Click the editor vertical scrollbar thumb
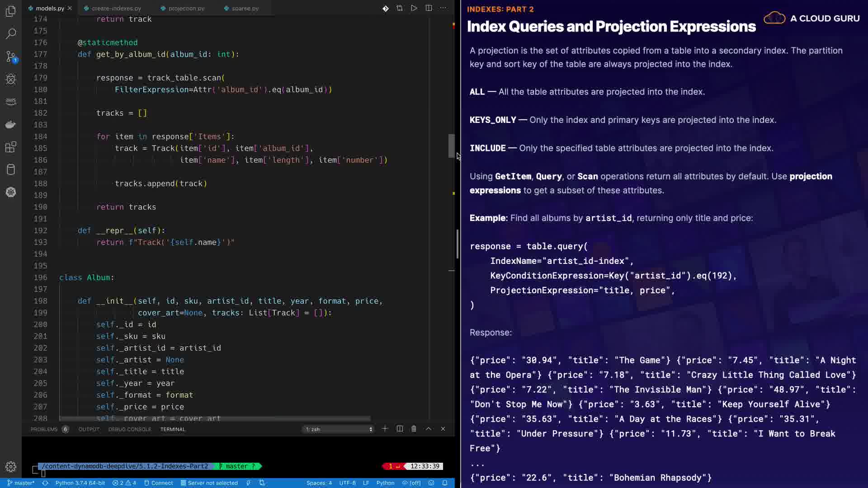868x488 pixels. [451, 145]
